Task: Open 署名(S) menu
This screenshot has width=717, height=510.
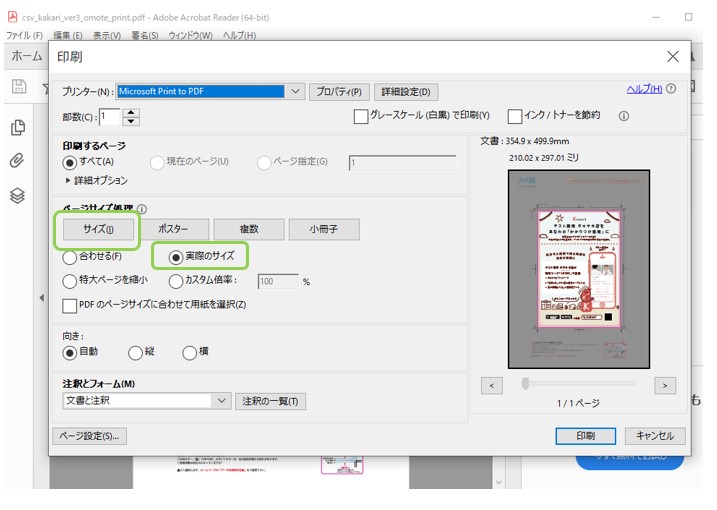Action: (145, 35)
